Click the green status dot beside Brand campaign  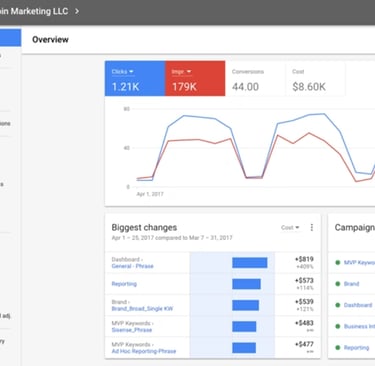coord(338,284)
